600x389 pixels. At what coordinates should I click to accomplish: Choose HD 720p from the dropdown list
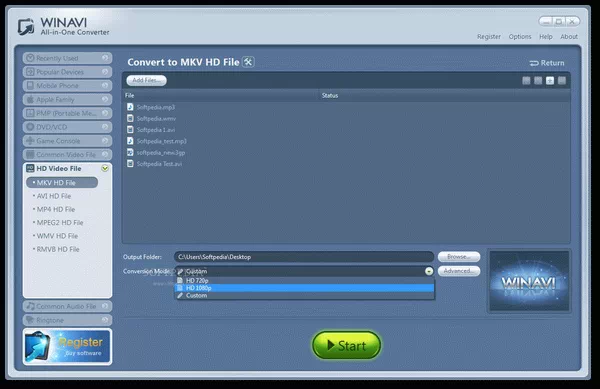305,280
